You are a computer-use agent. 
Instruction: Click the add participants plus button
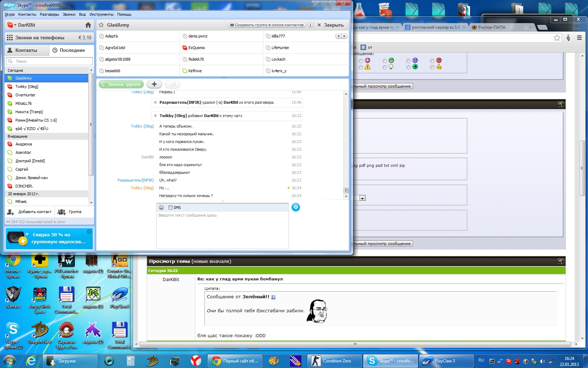(154, 84)
